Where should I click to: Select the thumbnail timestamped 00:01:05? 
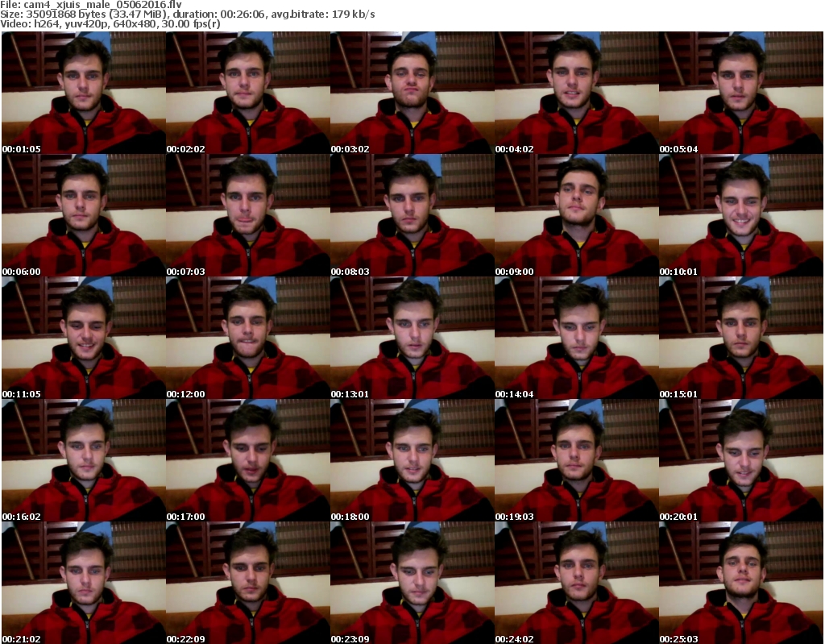[x=84, y=93]
